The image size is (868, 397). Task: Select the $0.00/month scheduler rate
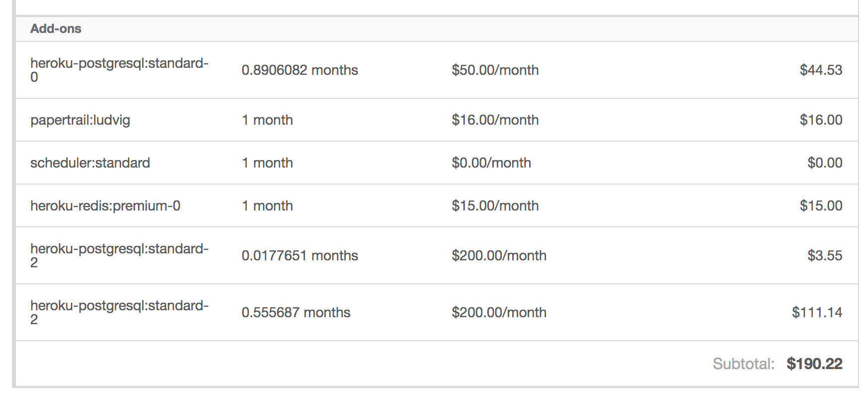491,163
